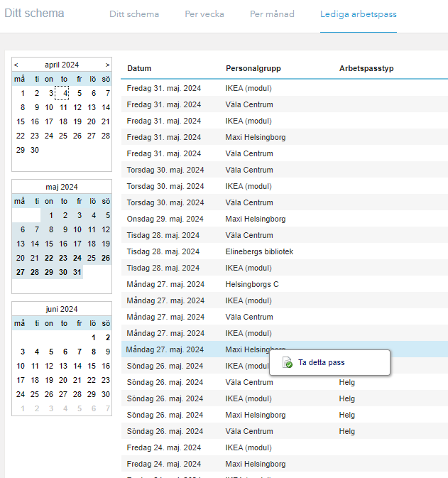Select May 13 in maj 2024 calendar
448x478 pixels.
pyautogui.click(x=21, y=244)
